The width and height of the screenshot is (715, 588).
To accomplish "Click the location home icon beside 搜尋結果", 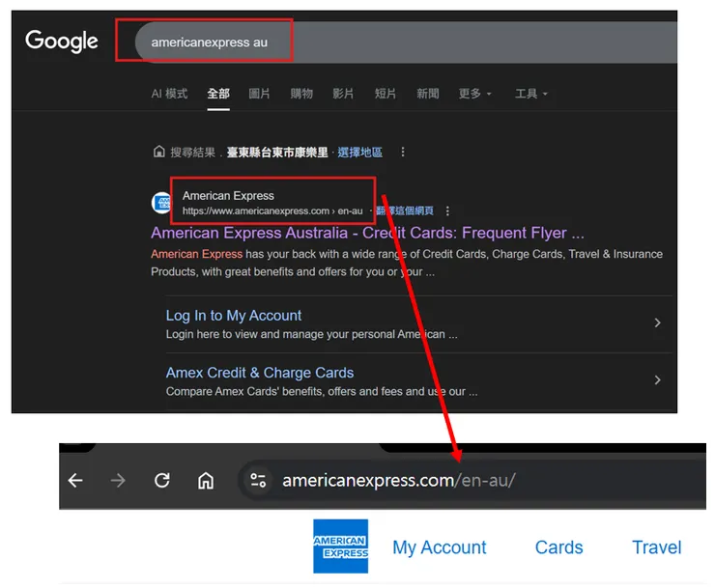I will [x=158, y=152].
